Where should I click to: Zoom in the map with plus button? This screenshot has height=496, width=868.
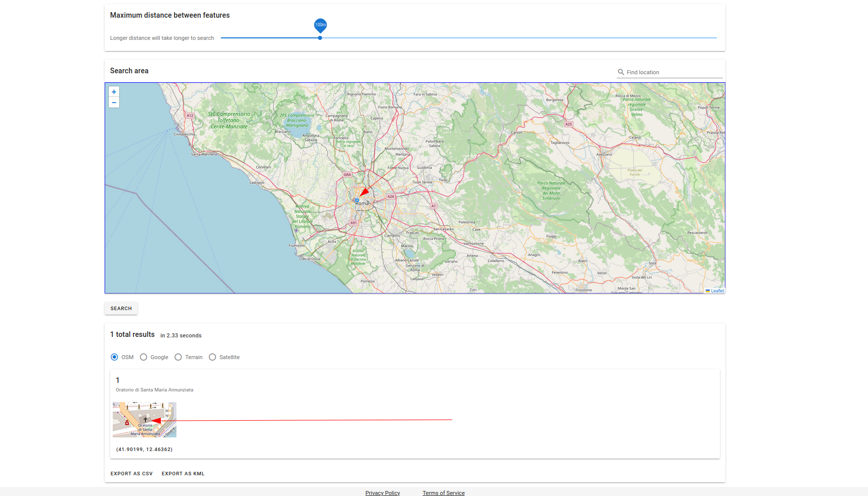pos(114,92)
